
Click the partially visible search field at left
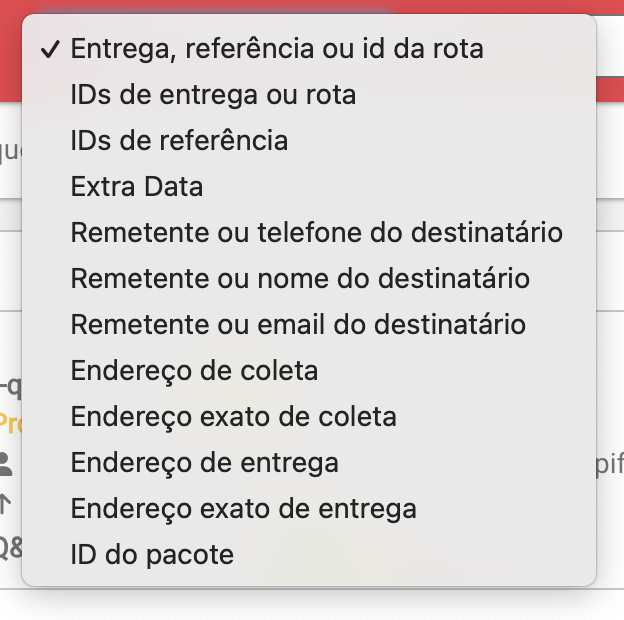(x=11, y=151)
